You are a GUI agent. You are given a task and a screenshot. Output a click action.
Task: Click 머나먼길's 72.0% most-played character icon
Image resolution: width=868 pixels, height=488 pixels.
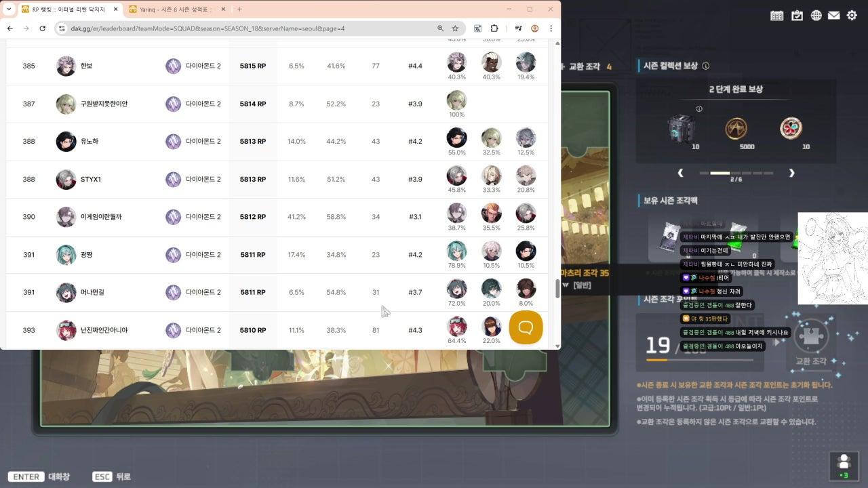[457, 289]
